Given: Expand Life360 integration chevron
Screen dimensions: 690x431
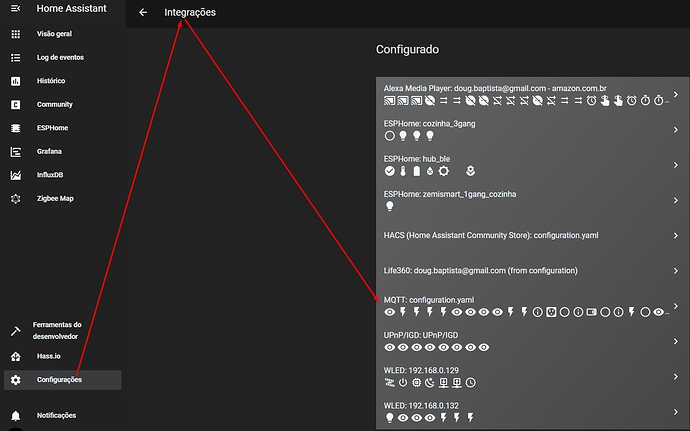Looking at the screenshot, I should [676, 271].
